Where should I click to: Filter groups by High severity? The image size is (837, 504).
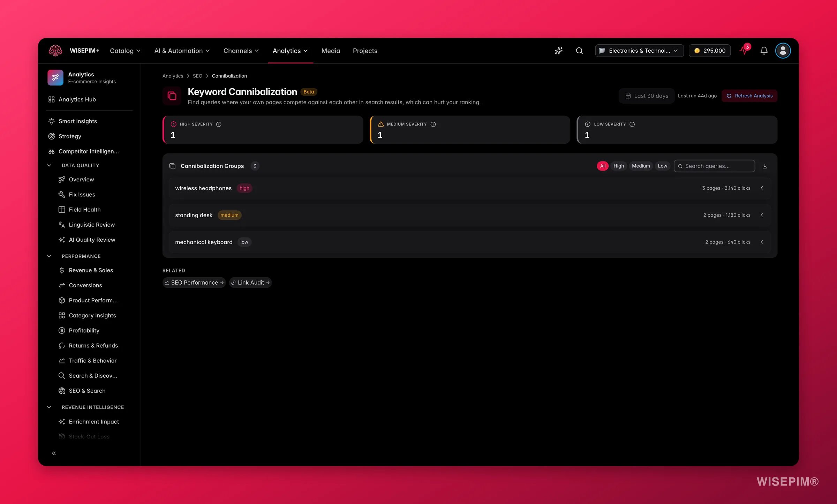pyautogui.click(x=619, y=166)
